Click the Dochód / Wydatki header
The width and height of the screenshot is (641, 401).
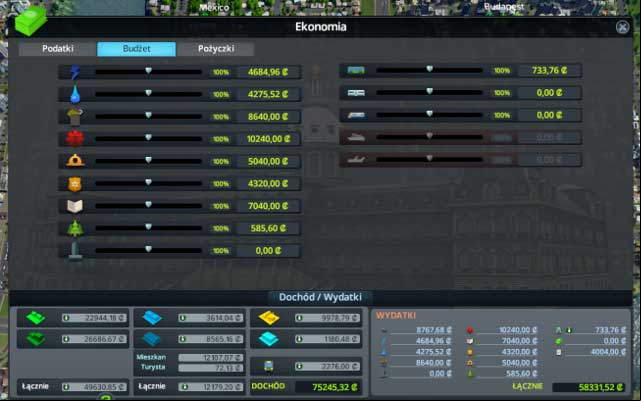(320, 297)
